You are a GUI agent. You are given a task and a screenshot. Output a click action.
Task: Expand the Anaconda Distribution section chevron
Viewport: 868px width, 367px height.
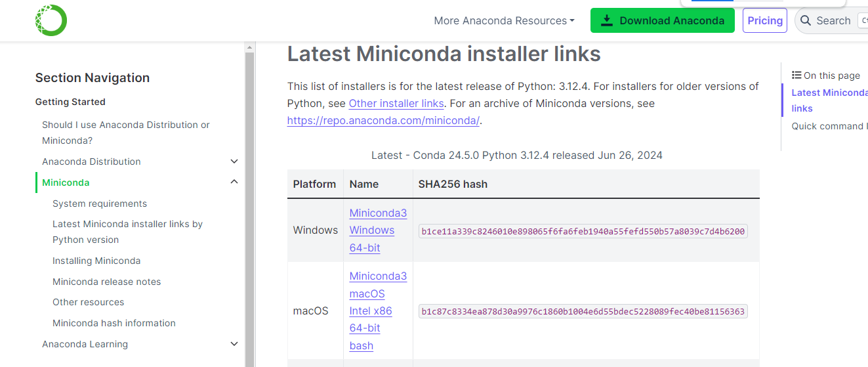tap(234, 162)
